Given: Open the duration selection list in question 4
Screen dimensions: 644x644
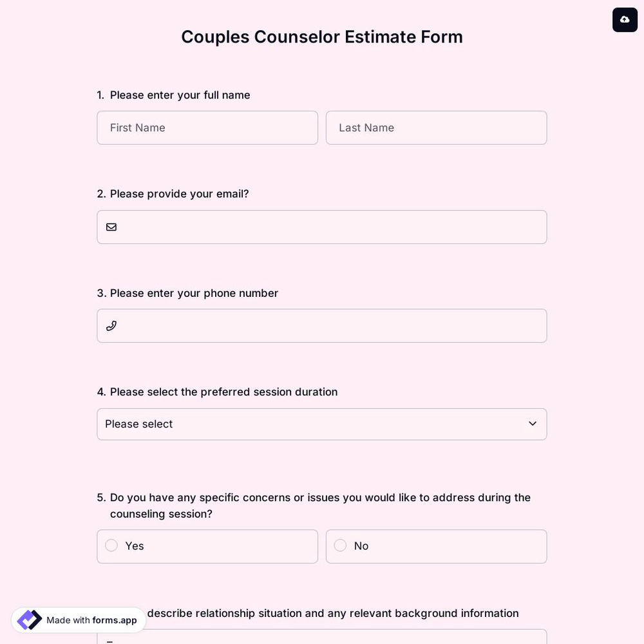Looking at the screenshot, I should [322, 424].
